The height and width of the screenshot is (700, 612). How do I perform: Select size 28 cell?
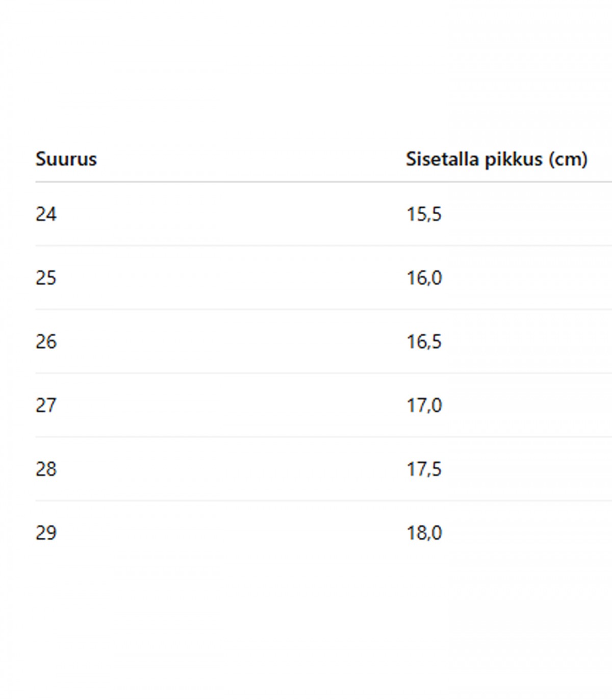coord(46,469)
